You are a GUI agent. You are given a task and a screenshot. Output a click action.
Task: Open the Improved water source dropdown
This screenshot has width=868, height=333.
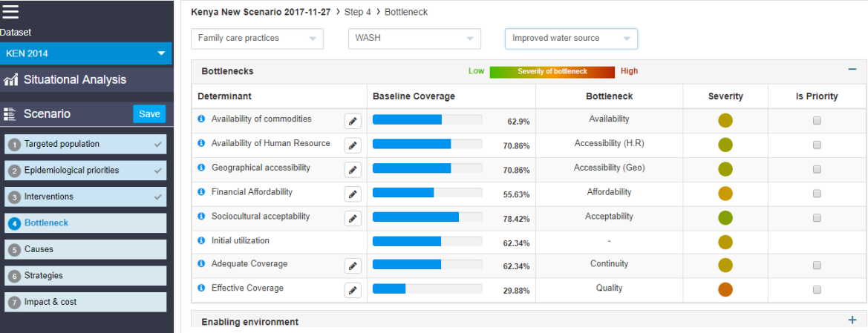coord(570,39)
